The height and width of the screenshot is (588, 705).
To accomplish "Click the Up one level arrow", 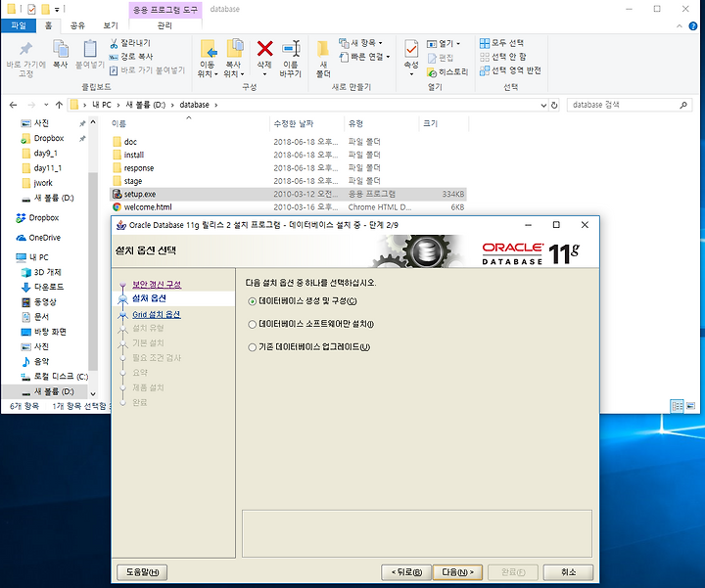I will pos(59,105).
